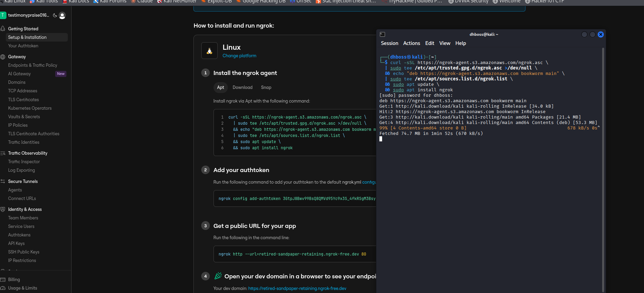
Task: Open the Claude bookmark
Action: [x=142, y=1]
